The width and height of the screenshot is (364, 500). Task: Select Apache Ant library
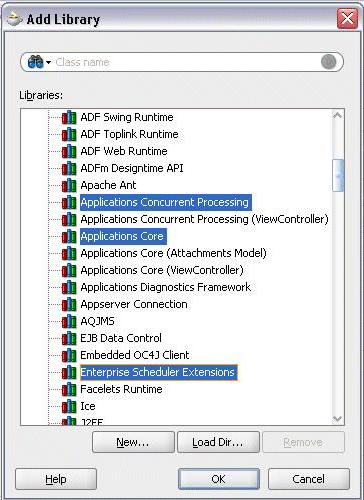[x=108, y=185]
